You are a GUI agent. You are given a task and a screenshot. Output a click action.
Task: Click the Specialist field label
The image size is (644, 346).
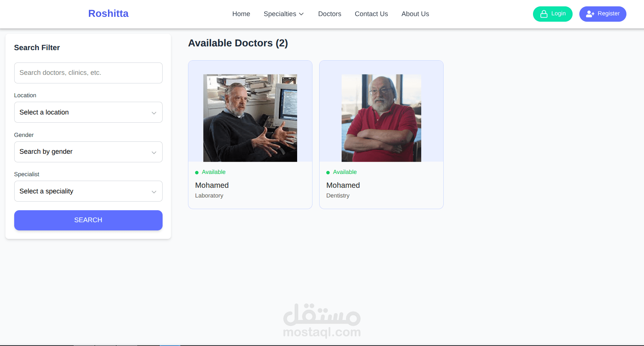point(27,174)
